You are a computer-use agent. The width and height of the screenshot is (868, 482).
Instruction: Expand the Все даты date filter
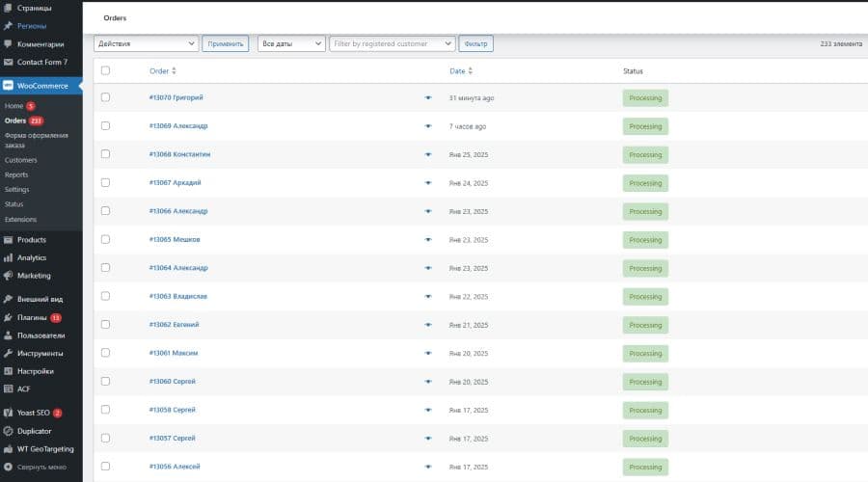point(290,43)
